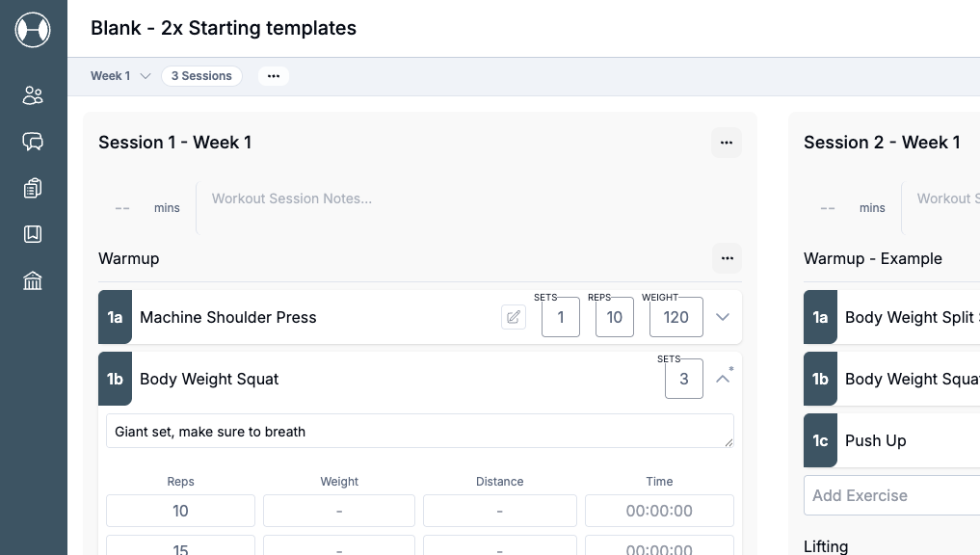Screen dimensions: 980x555
Task: Open the clipboard programs icon in sidebar
Action: click(x=33, y=188)
